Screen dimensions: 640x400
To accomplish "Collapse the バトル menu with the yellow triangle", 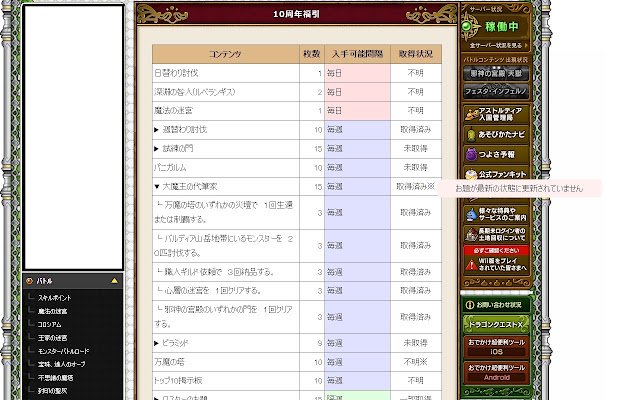I will 114,281.
